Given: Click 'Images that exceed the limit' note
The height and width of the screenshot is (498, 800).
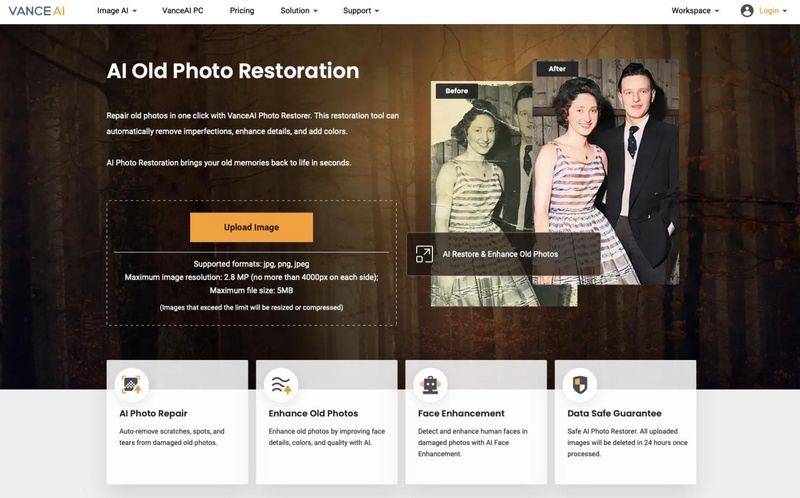Looking at the screenshot, I should 251,308.
